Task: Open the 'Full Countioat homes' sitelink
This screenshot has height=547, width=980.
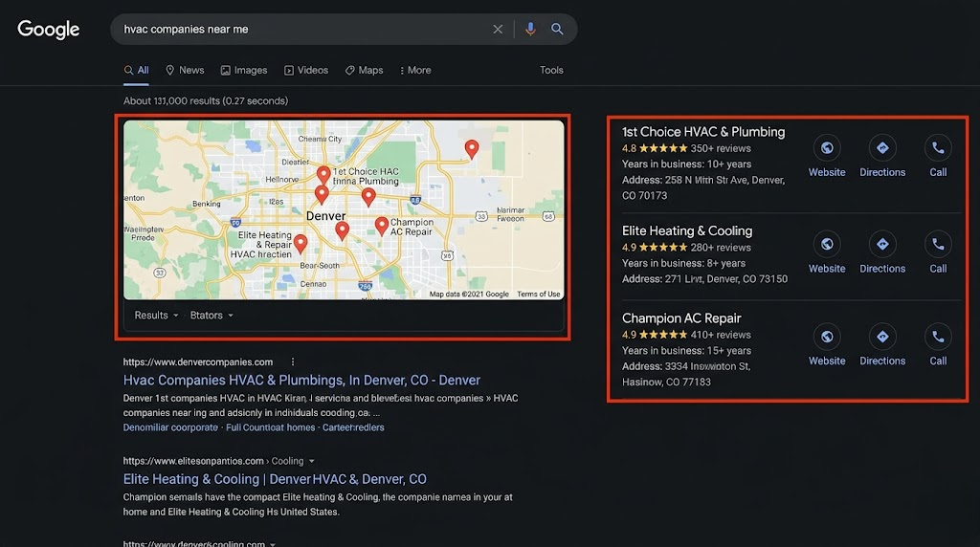Action: pos(270,427)
